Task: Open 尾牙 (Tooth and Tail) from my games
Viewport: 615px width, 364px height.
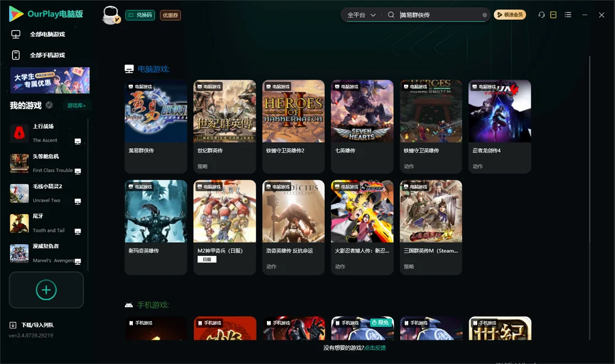Action: click(46, 223)
